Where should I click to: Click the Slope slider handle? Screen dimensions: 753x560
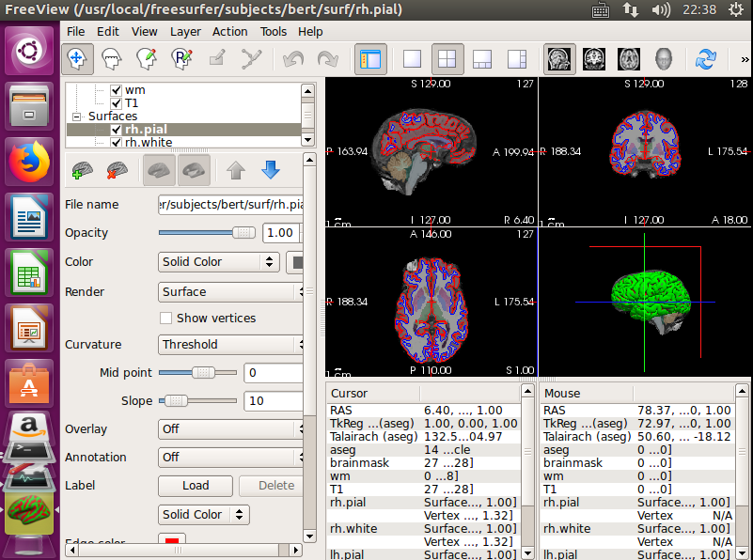pos(176,400)
